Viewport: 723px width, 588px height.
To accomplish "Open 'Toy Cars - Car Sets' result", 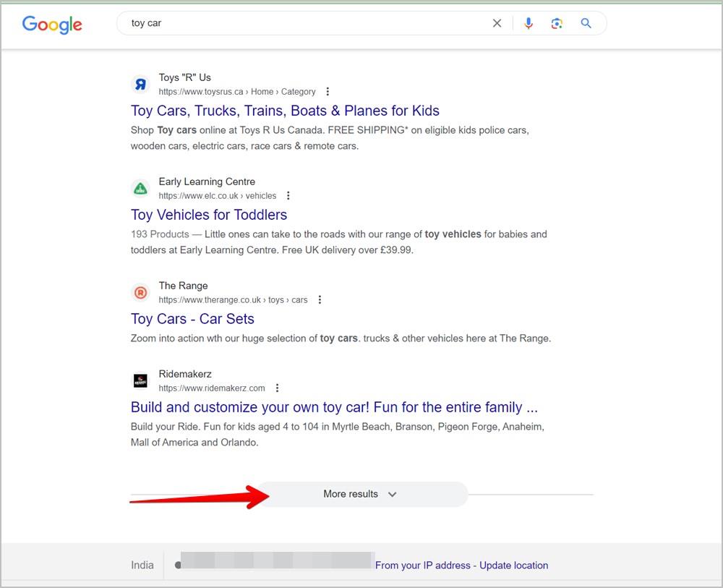I will (192, 319).
